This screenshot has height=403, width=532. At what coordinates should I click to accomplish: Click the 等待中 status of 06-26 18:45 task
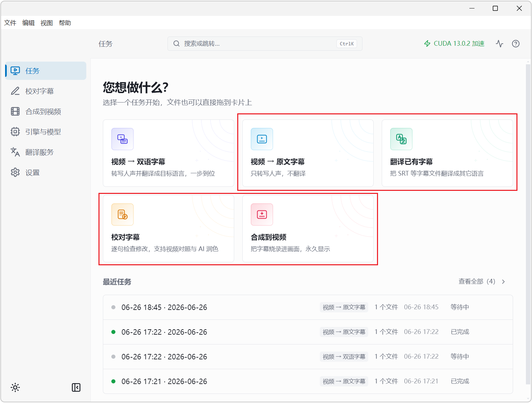460,307
